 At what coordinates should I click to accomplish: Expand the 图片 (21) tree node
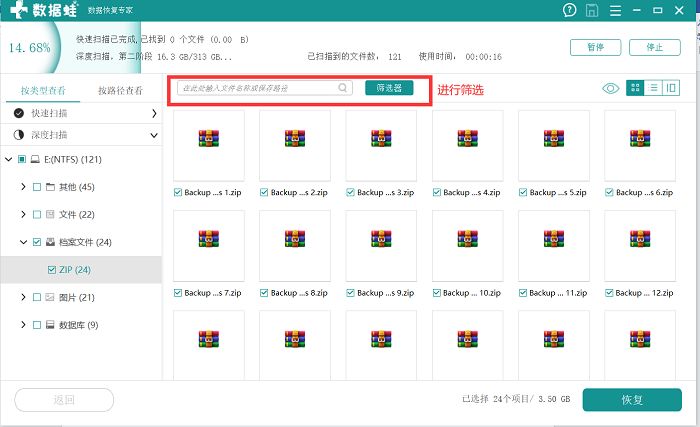(23, 297)
